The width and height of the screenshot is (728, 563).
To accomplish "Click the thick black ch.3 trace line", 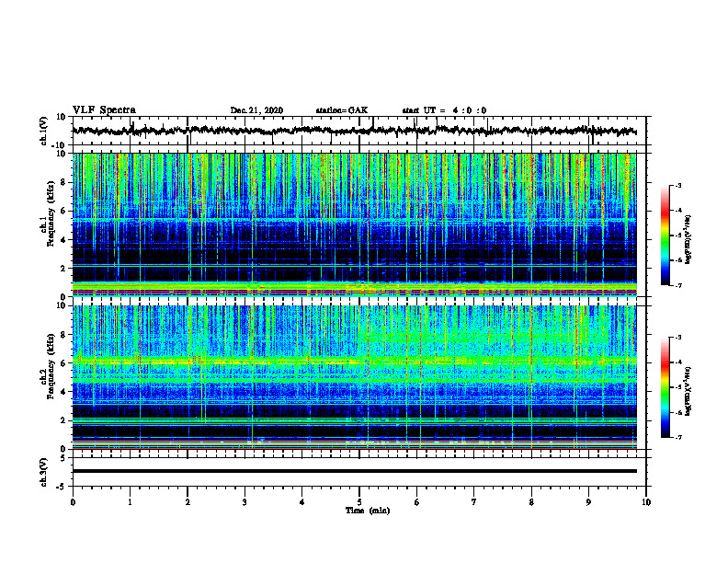I will coord(354,471).
